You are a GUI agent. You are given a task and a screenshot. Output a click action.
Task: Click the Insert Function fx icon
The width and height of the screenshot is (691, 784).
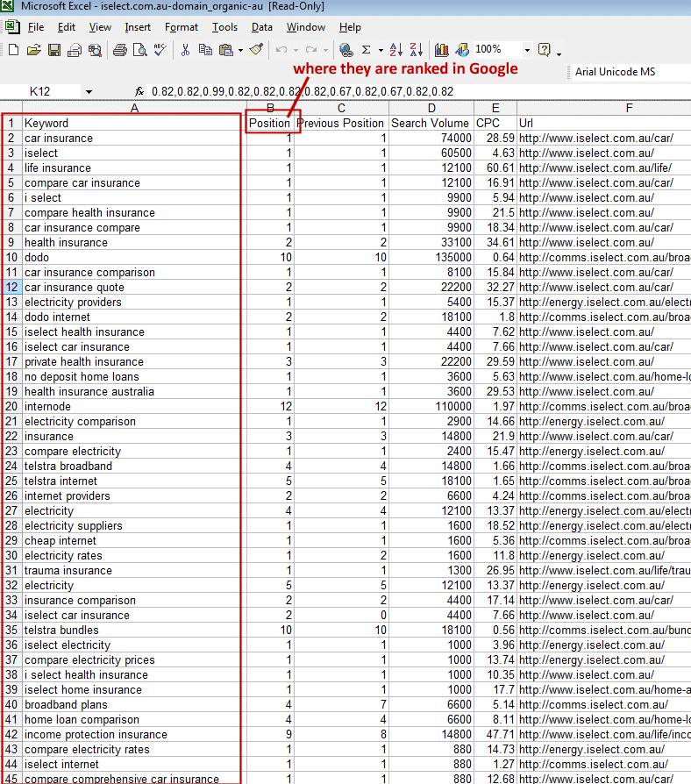[139, 91]
